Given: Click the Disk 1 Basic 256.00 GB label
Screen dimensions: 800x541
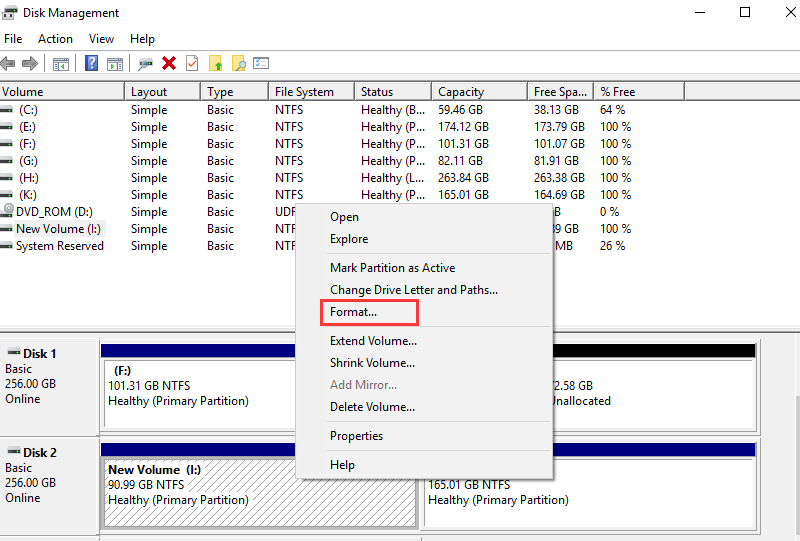Looking at the screenshot, I should (x=49, y=385).
